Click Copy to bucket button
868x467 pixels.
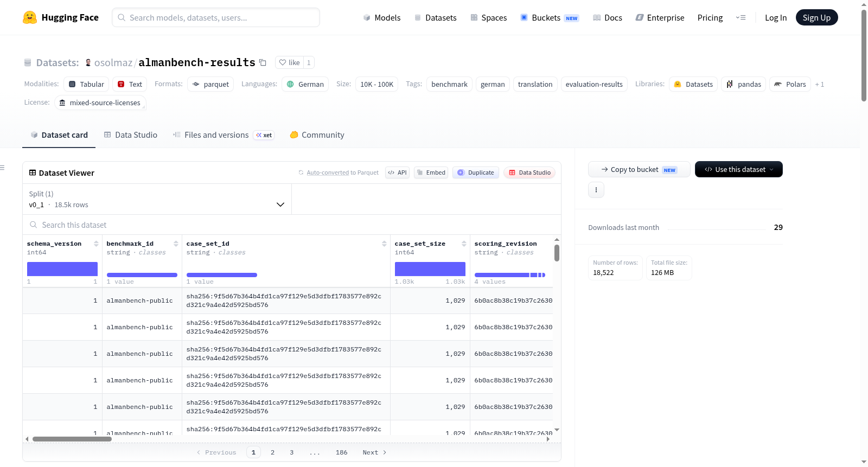[x=639, y=169]
